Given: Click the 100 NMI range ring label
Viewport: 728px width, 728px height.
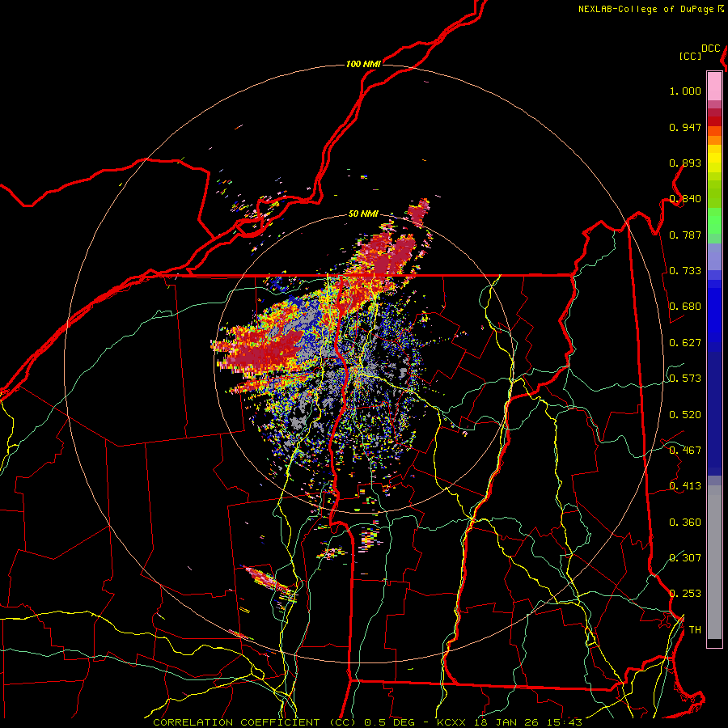Looking at the screenshot, I should 363,64.
